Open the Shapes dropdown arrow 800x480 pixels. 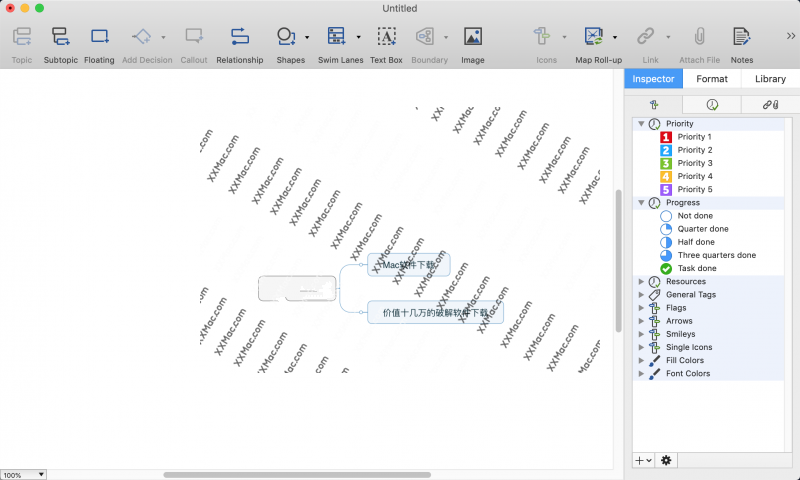point(307,37)
